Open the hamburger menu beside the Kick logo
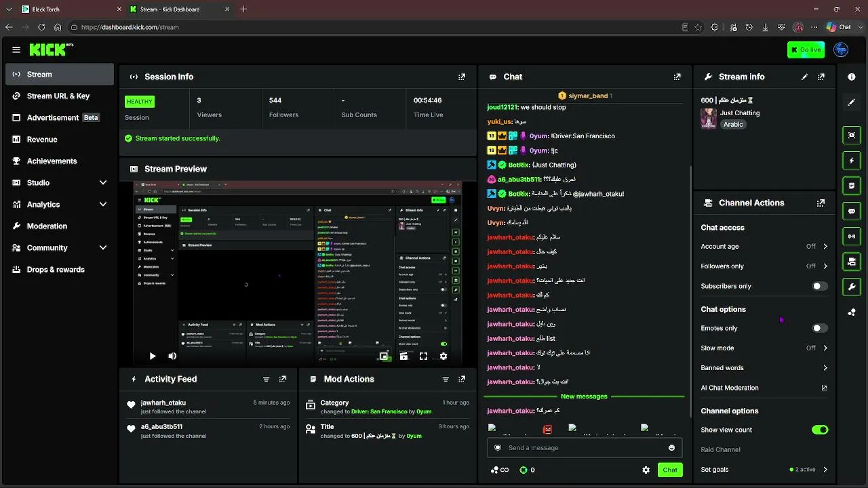The image size is (868, 488). point(16,49)
